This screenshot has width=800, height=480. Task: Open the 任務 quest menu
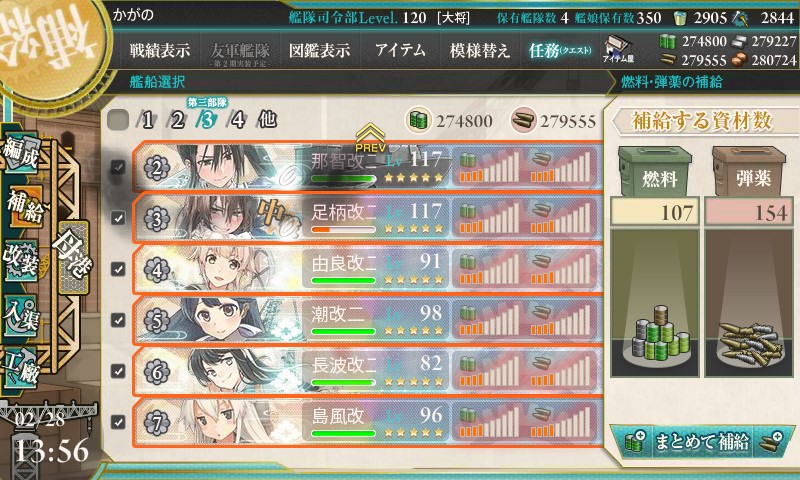[560, 50]
